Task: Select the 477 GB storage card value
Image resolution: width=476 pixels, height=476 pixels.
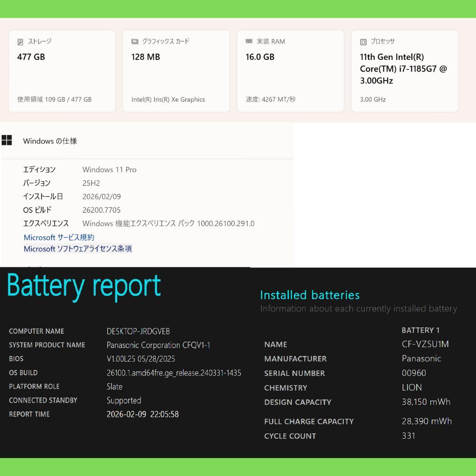Action: (31, 57)
